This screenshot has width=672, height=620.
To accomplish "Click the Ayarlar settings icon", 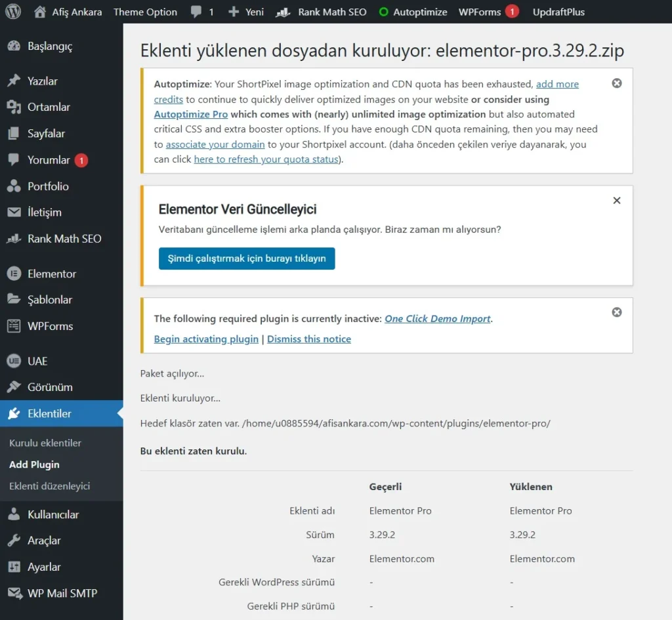I will click(x=14, y=567).
